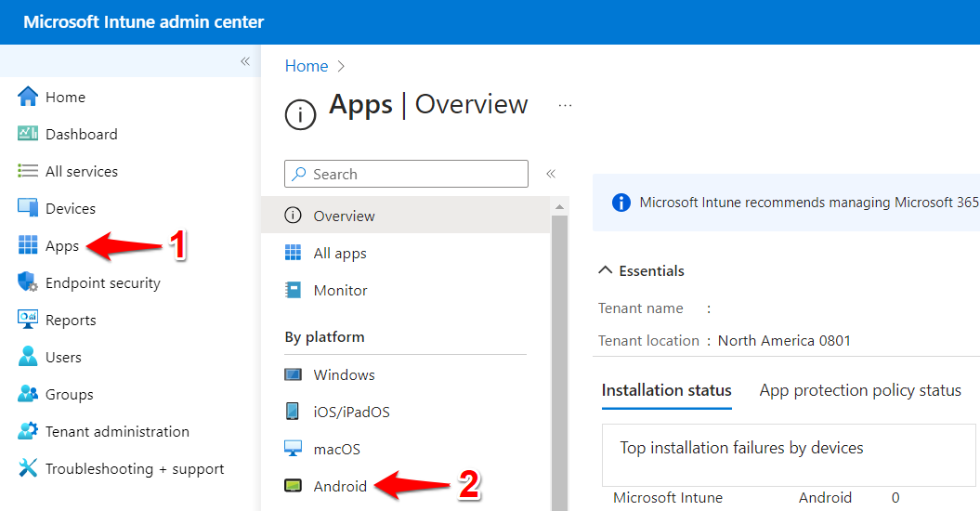Click the Reports monitor icon

28,319
